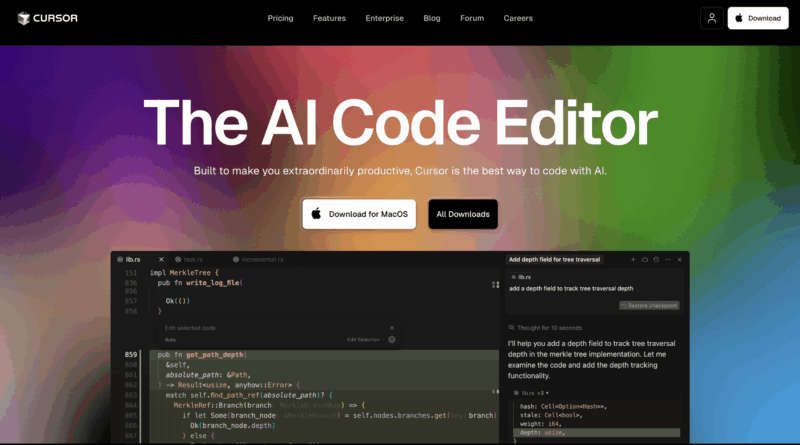800x445 pixels.
Task: Close the chat panel
Action: [x=680, y=260]
